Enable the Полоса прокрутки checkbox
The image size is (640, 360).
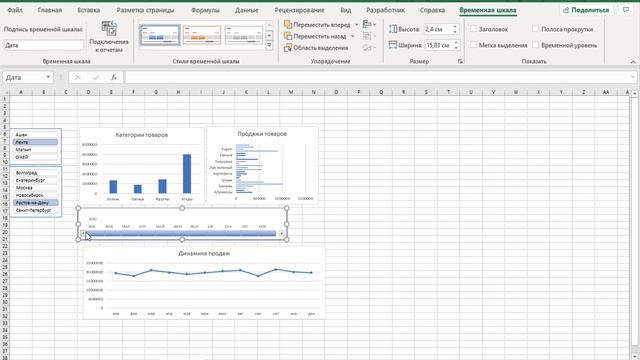click(536, 29)
